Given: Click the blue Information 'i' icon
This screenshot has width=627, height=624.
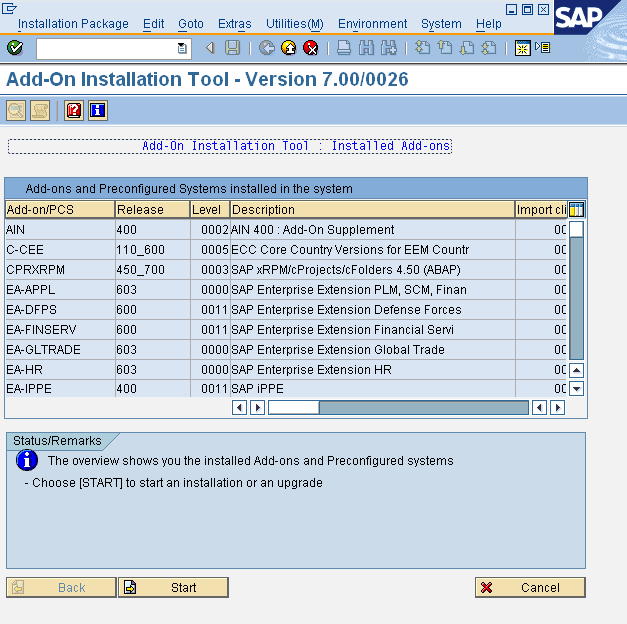Looking at the screenshot, I should point(97,111).
